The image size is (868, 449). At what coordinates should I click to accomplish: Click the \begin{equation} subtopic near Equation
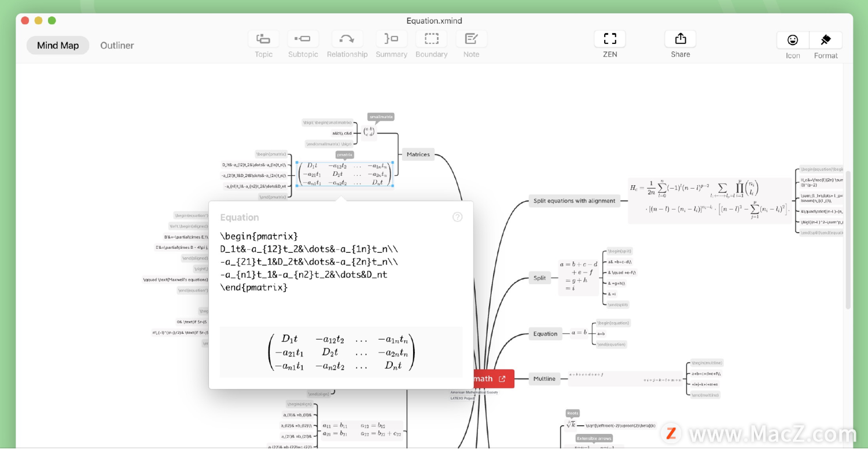tap(613, 323)
